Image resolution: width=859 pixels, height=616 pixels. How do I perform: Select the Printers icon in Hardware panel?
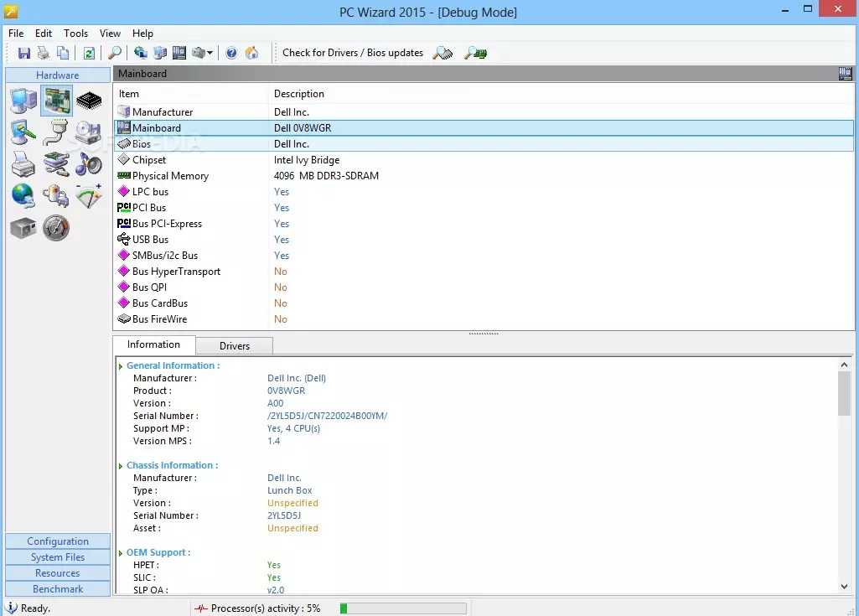23,163
